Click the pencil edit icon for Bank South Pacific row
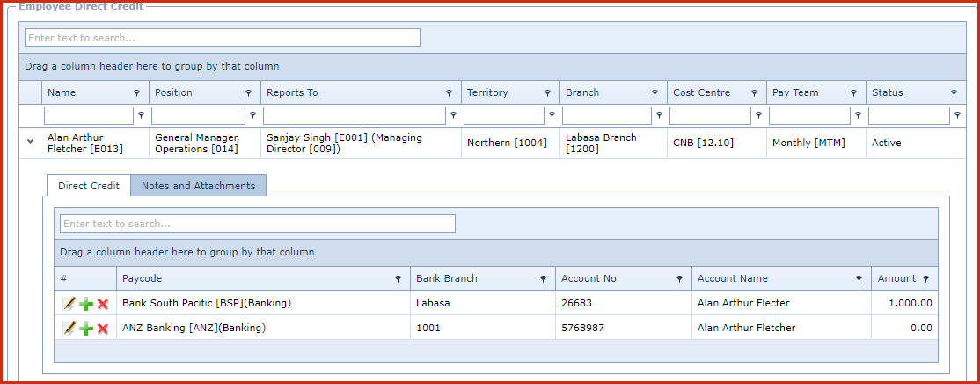The image size is (980, 384). 69,304
